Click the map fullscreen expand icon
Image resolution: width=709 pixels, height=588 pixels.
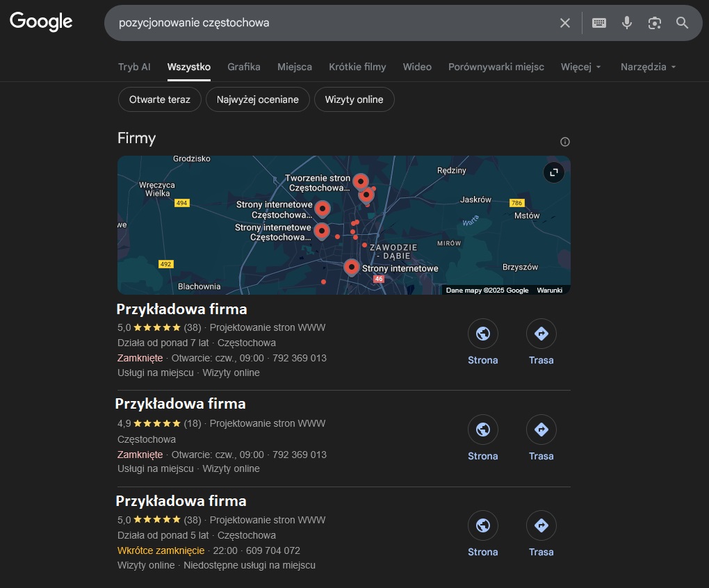pyautogui.click(x=553, y=172)
